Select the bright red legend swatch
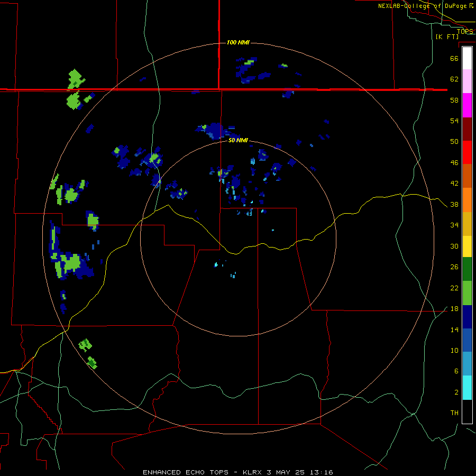 click(x=467, y=152)
